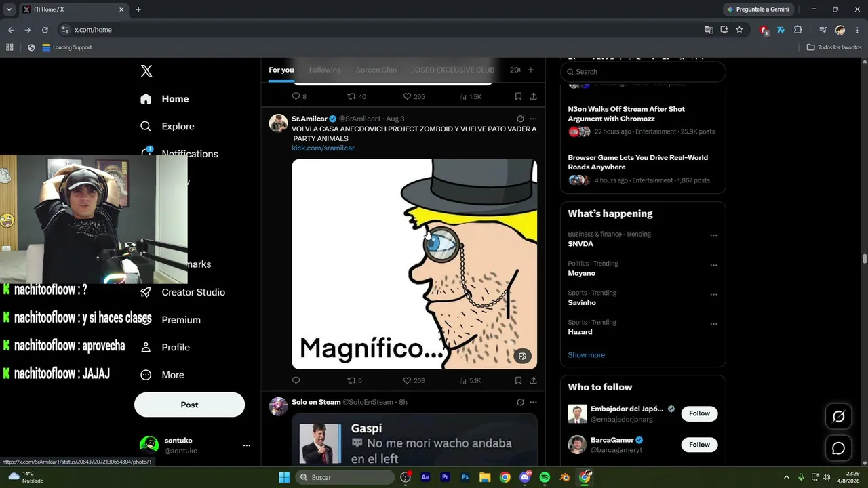
Task: Bookmark the Sr.Amilcar post
Action: point(518,380)
